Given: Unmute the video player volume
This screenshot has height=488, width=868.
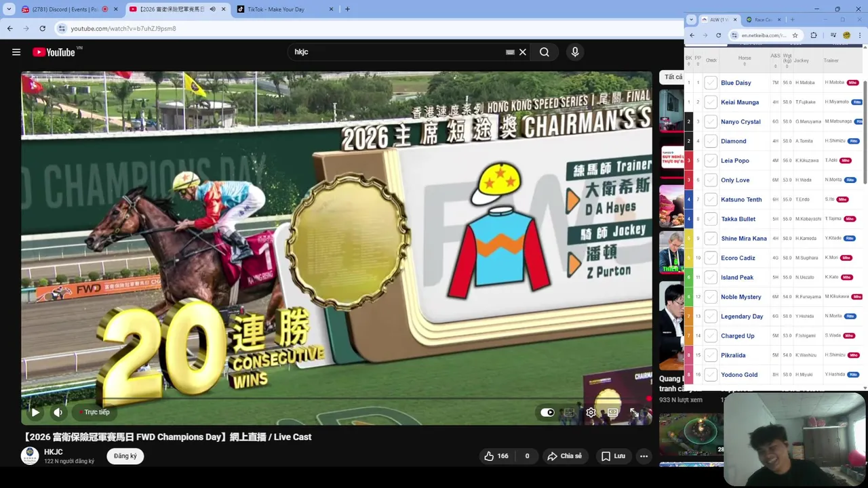Looking at the screenshot, I should 58,412.
